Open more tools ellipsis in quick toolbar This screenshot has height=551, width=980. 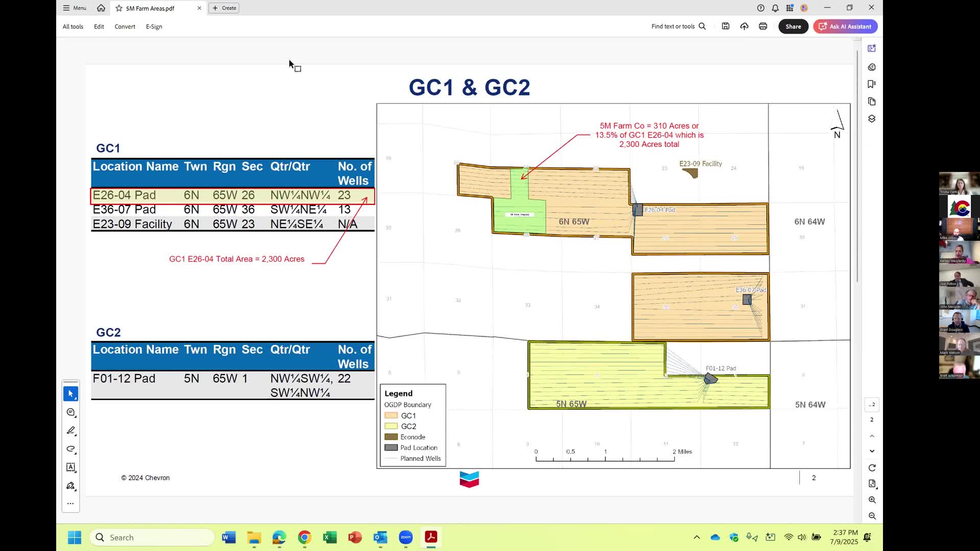coord(70,504)
